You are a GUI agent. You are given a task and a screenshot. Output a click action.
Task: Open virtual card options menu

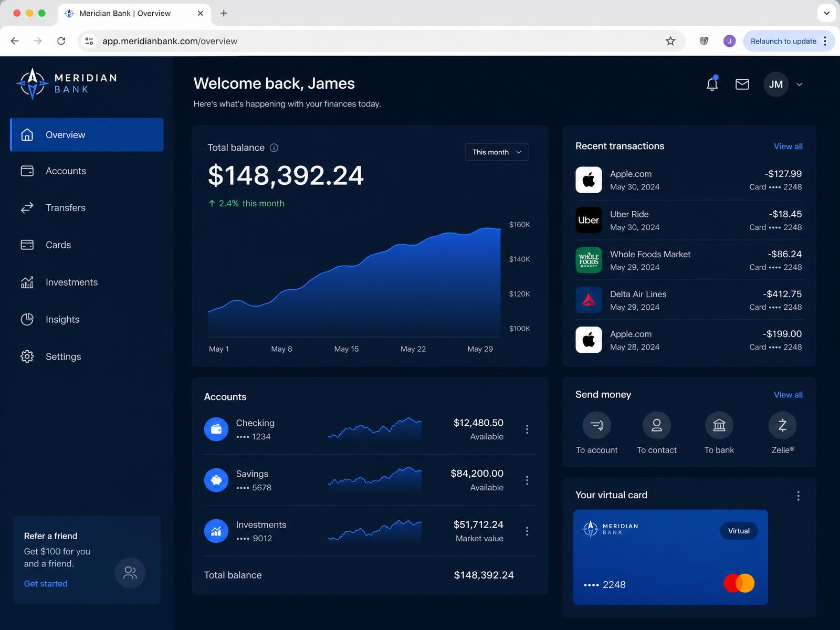(799, 496)
